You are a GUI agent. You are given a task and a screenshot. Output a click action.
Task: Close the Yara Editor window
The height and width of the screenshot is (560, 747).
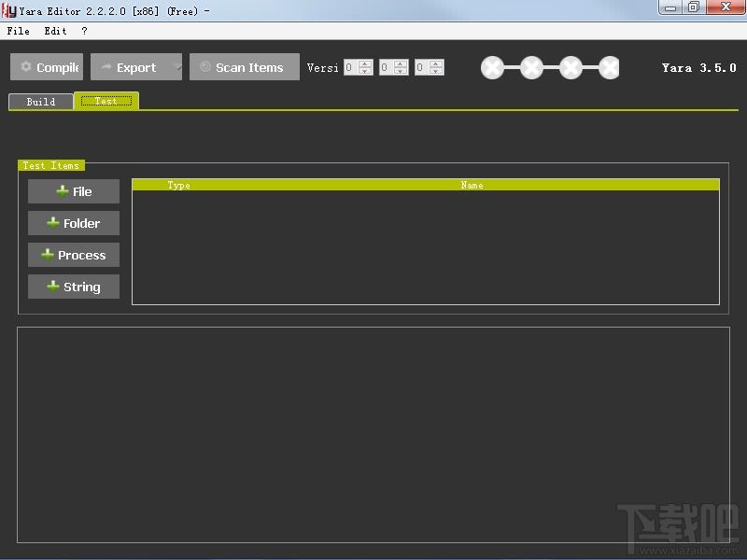(x=726, y=7)
